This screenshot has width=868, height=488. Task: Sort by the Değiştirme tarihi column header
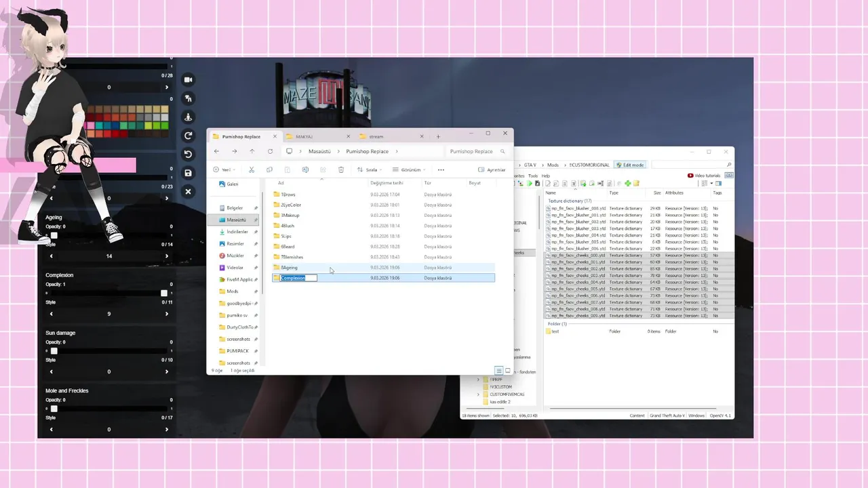click(387, 183)
